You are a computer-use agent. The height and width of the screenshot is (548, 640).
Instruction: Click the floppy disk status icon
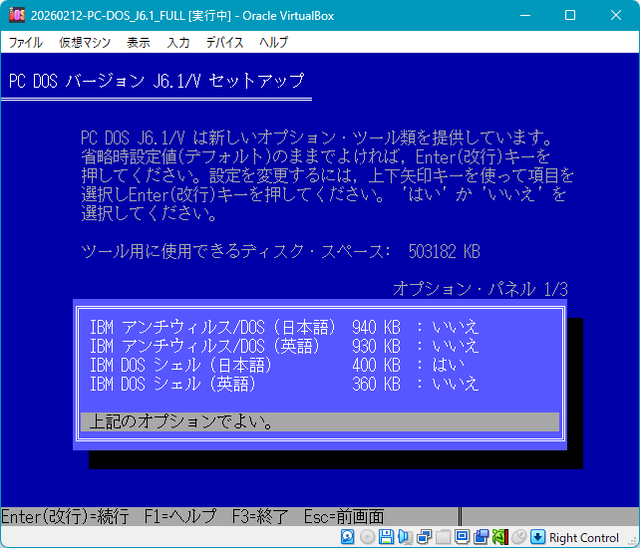pyautogui.click(x=385, y=537)
